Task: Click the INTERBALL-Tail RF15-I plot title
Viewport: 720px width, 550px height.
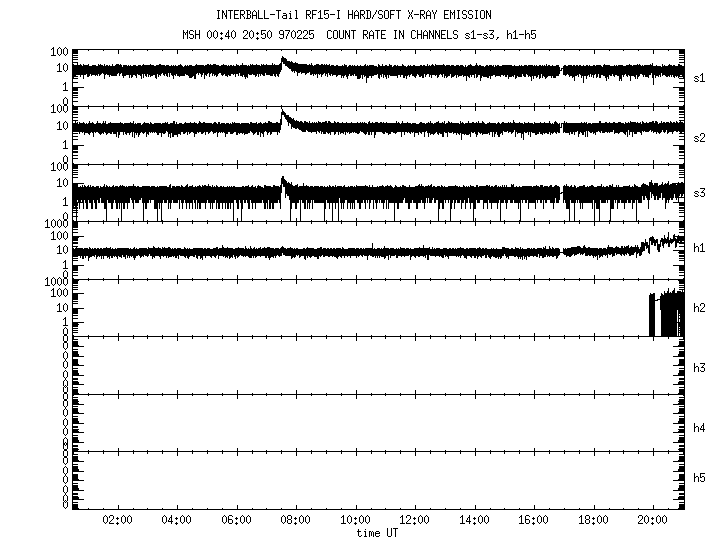Action: tap(355, 15)
